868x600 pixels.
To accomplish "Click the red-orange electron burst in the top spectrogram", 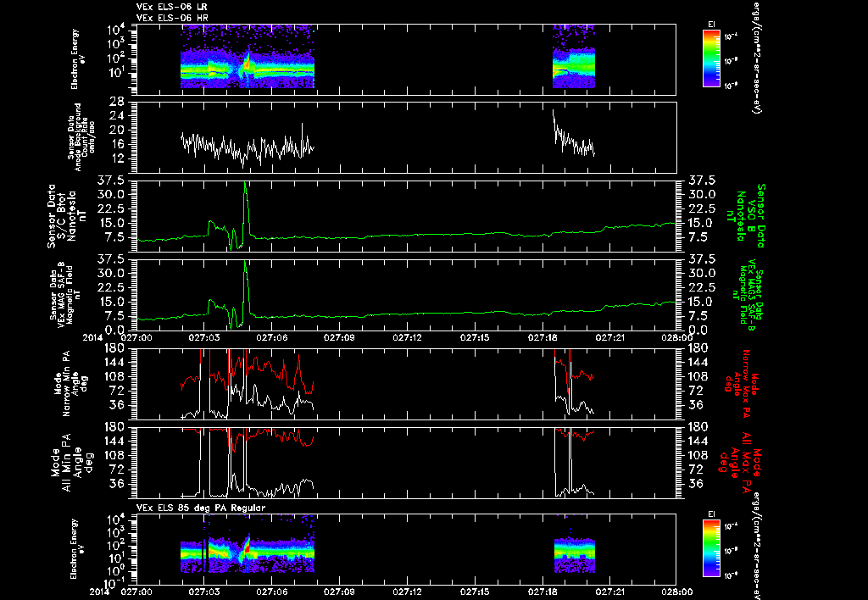I will pyautogui.click(x=247, y=62).
